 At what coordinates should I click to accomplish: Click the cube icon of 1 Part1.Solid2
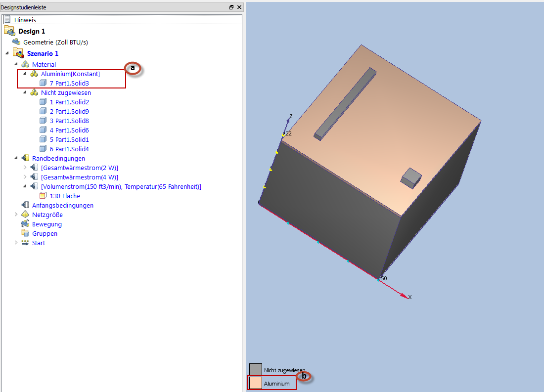[x=43, y=102]
